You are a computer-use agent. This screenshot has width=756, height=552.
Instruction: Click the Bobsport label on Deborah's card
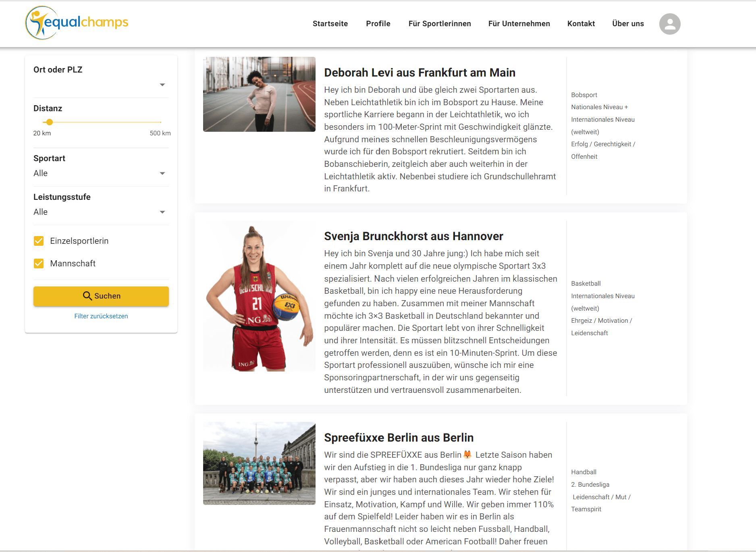tap(584, 95)
